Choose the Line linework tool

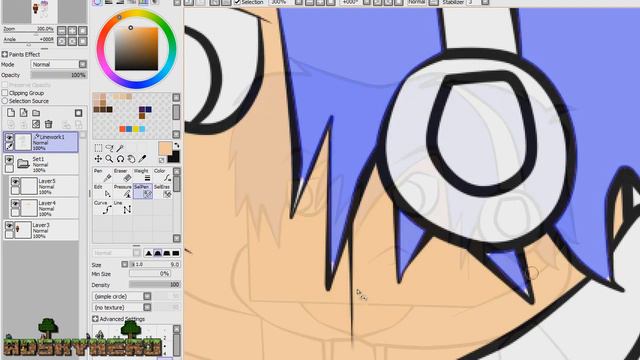click(x=123, y=207)
